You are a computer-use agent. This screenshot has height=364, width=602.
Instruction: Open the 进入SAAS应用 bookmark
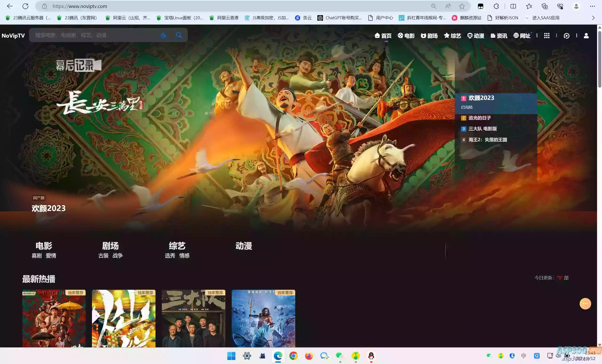pyautogui.click(x=542, y=18)
